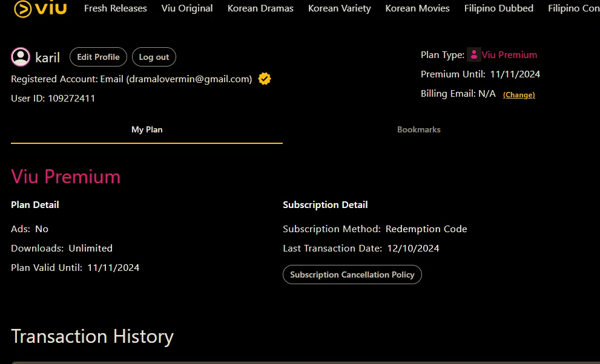Screen dimensions: 600x364
Task: Click the Viu Premium plan type text
Action: tap(509, 54)
